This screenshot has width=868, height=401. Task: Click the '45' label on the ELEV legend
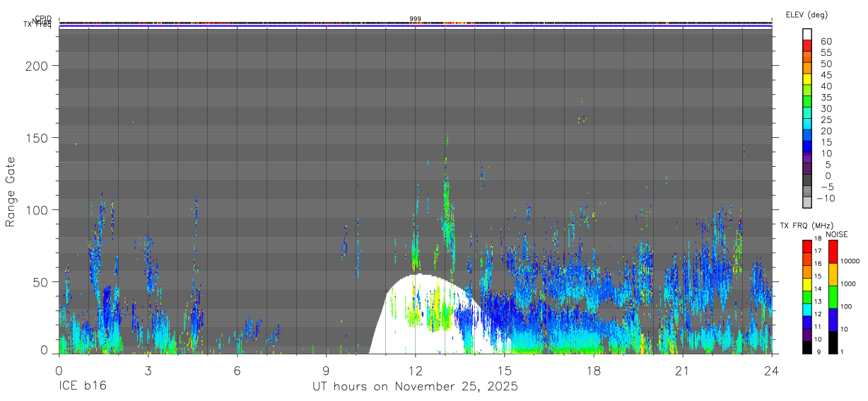[825, 75]
